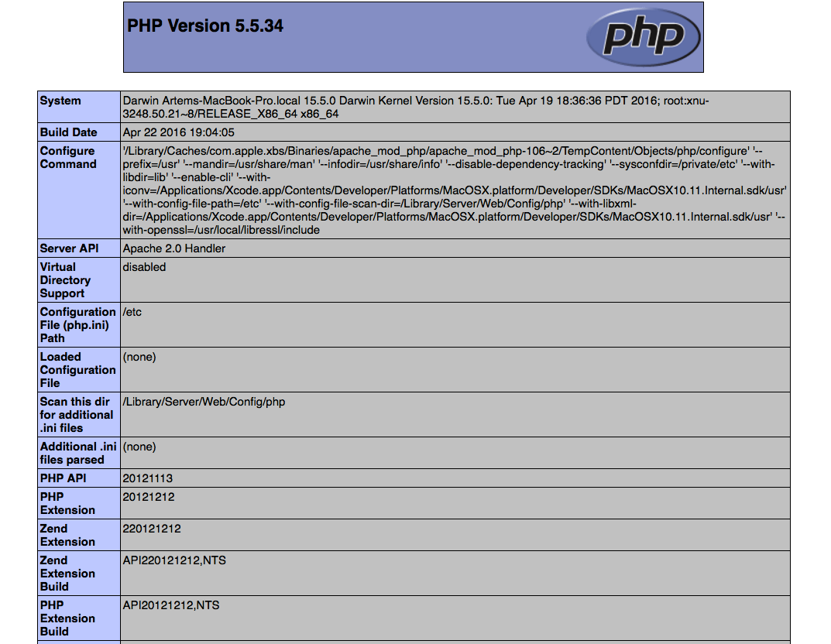
Task: Click the Configure Command label
Action: tap(68, 158)
